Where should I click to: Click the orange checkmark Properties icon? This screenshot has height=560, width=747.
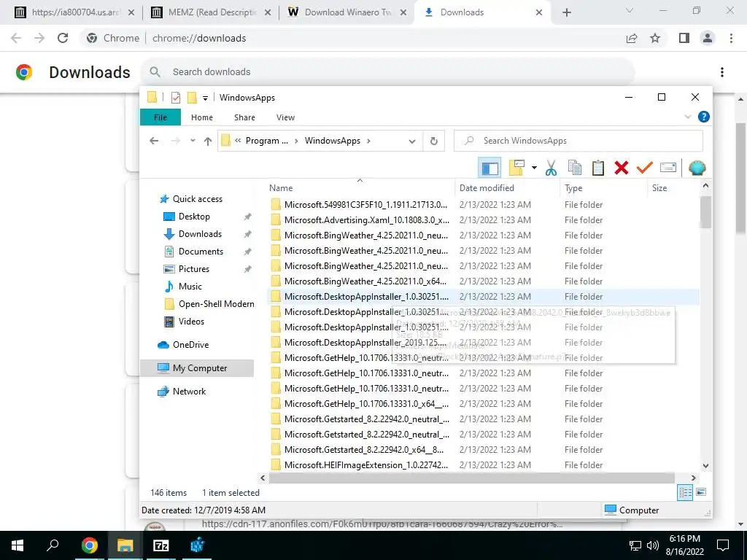[645, 168]
